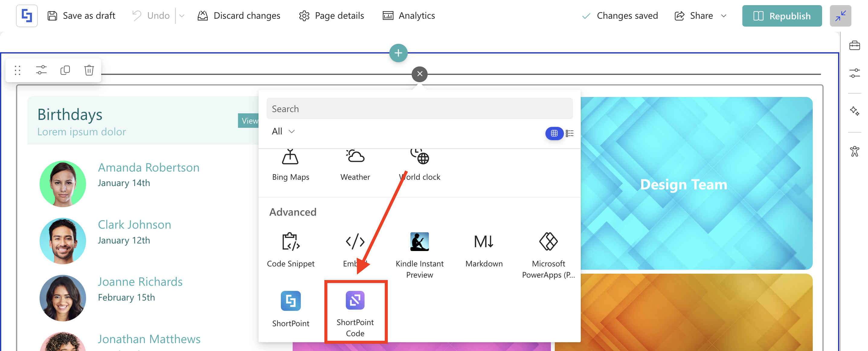Click in the web part Search field
This screenshot has width=868, height=351.
tap(419, 108)
